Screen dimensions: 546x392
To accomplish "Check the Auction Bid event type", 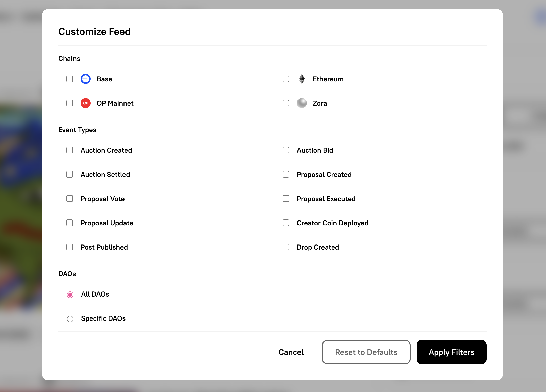I will pyautogui.click(x=286, y=150).
